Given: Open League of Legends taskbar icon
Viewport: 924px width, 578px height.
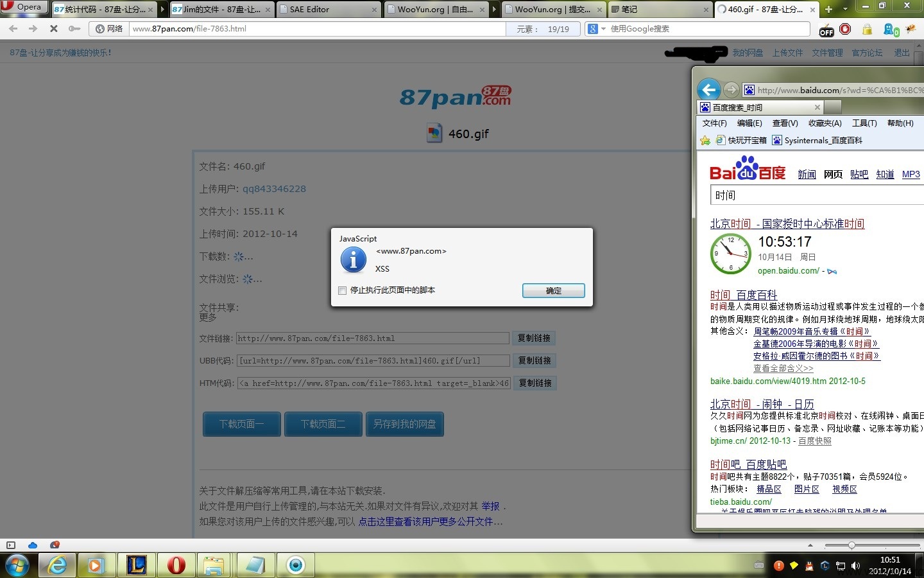Looking at the screenshot, I should [137, 565].
